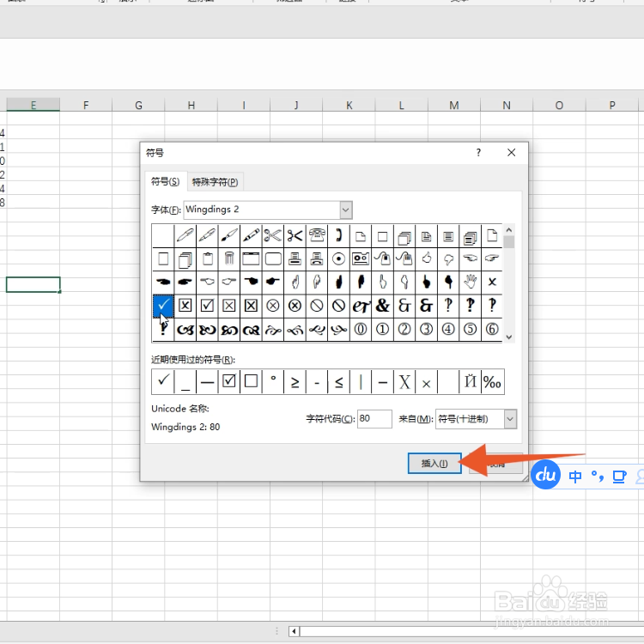Select the circled number 2 symbol
Viewport: 644px width, 644px height.
404,330
